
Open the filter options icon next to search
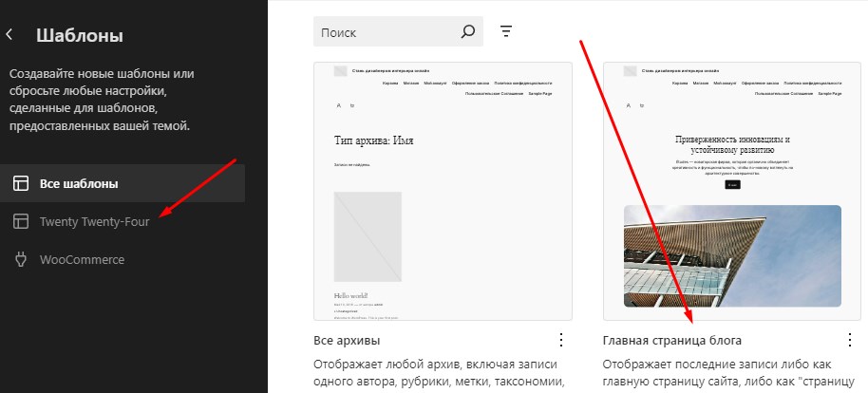click(506, 31)
